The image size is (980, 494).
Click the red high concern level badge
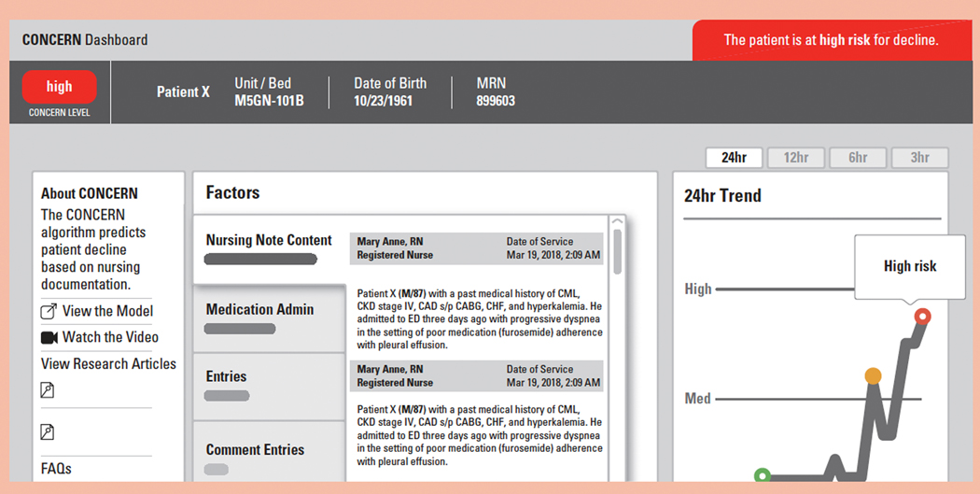coord(60,87)
